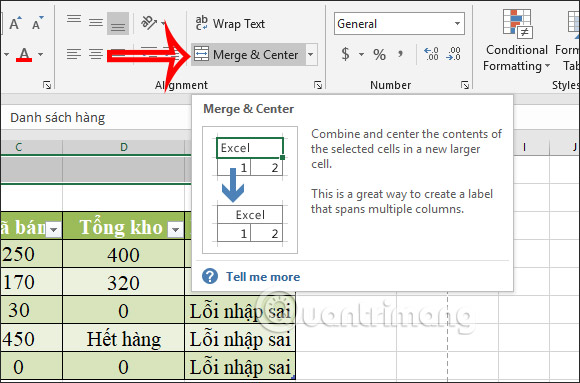Select the 0 cell in the 30 row

click(x=124, y=311)
